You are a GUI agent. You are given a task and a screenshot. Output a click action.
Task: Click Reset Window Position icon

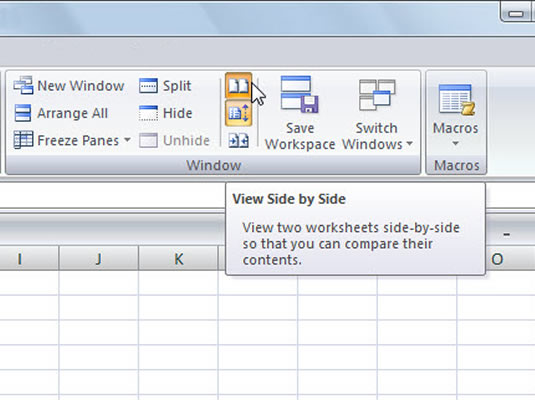(238, 140)
